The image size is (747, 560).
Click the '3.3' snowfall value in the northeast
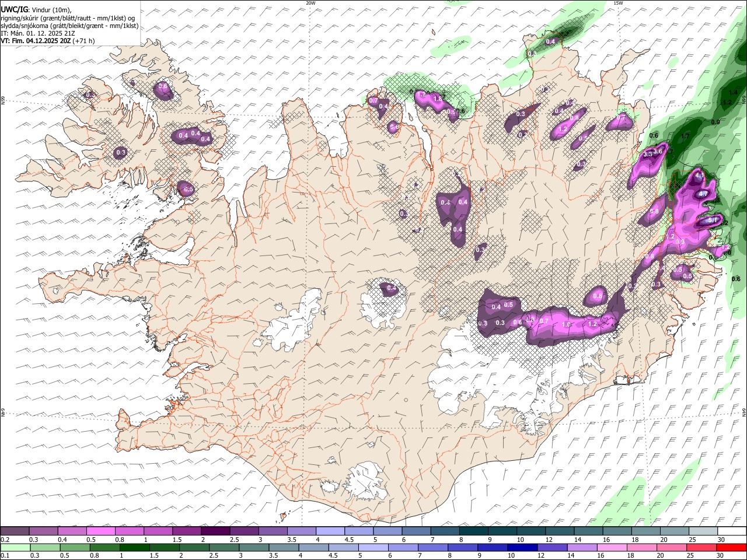tap(647, 155)
